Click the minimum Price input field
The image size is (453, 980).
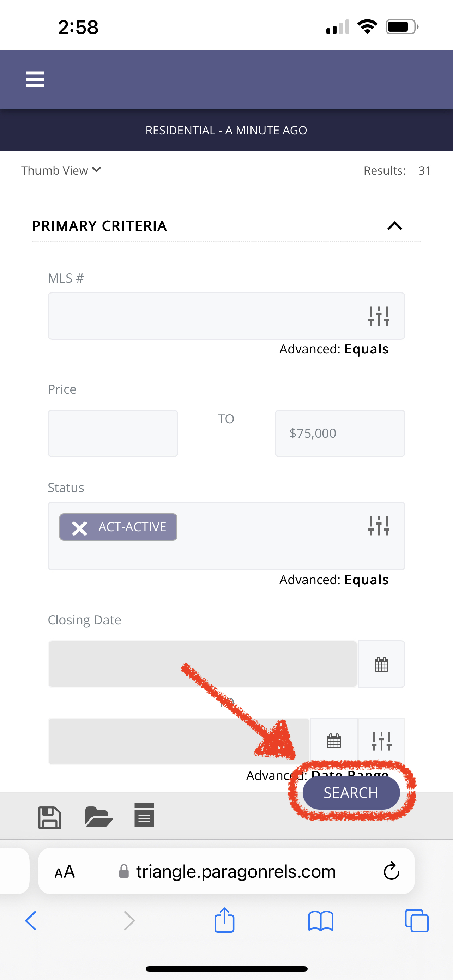(x=113, y=433)
